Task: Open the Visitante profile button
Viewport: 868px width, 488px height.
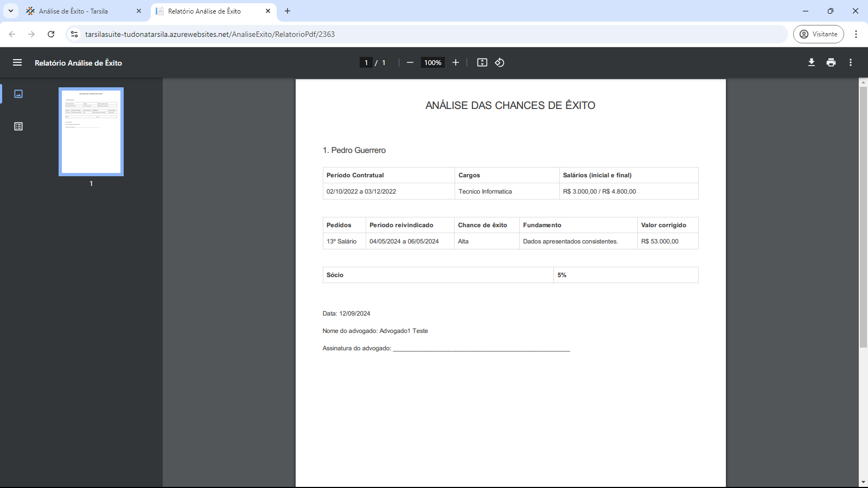Action: (x=818, y=34)
